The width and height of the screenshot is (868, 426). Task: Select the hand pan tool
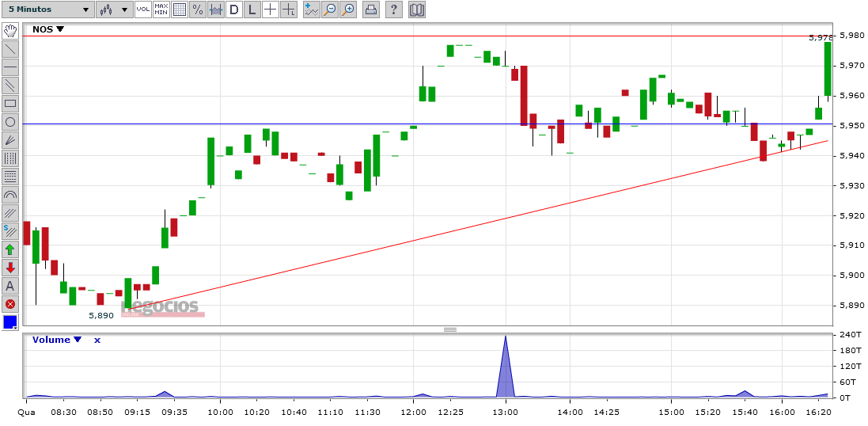(10, 30)
